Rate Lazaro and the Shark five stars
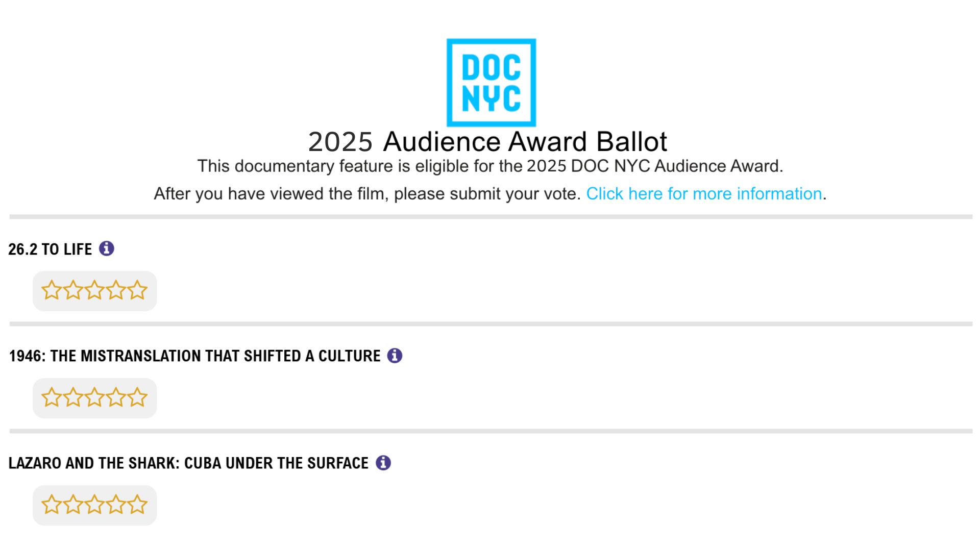 [x=137, y=505]
